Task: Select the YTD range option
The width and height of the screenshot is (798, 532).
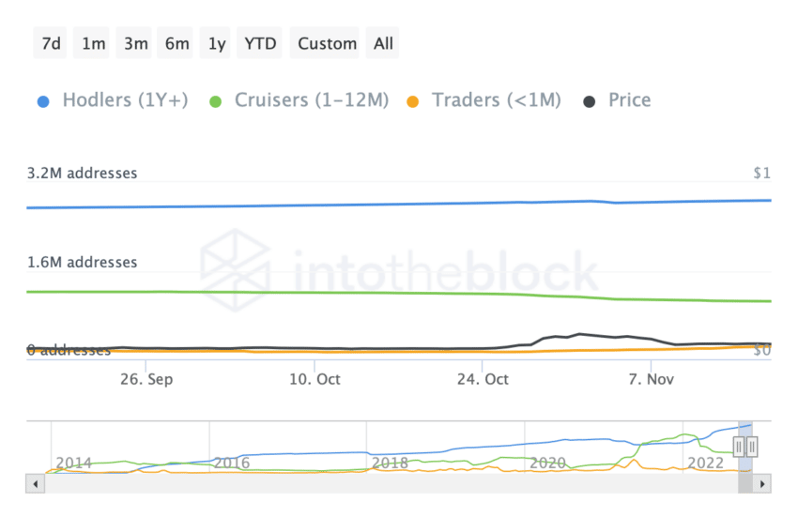Action: [260, 43]
